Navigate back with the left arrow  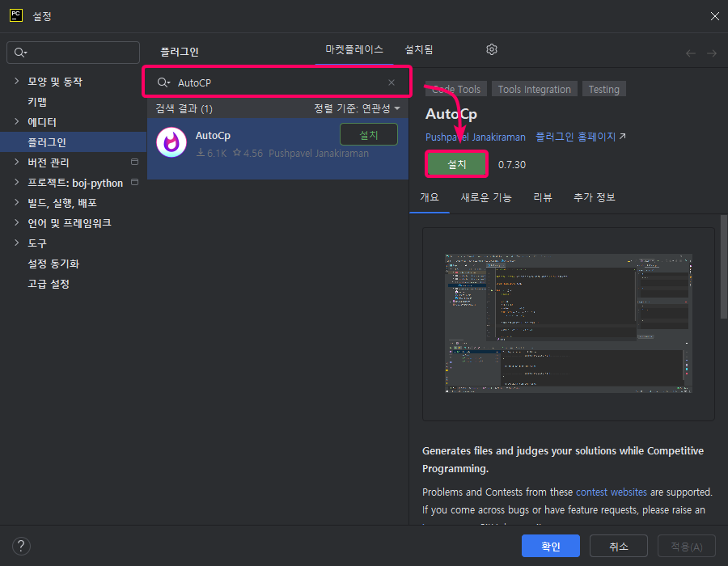691,53
